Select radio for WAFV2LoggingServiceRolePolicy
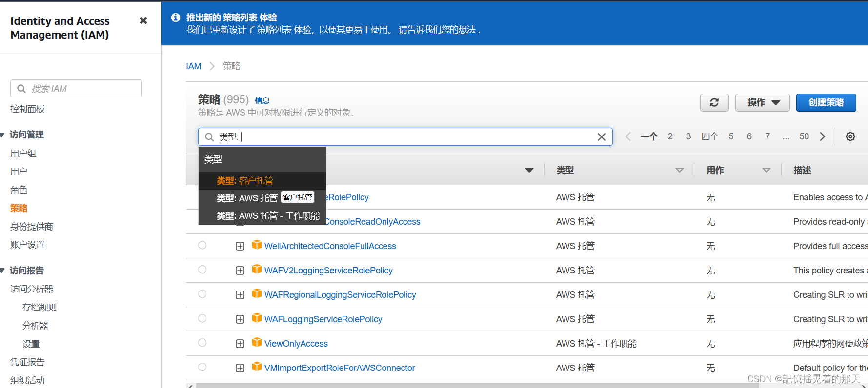 pyautogui.click(x=202, y=270)
